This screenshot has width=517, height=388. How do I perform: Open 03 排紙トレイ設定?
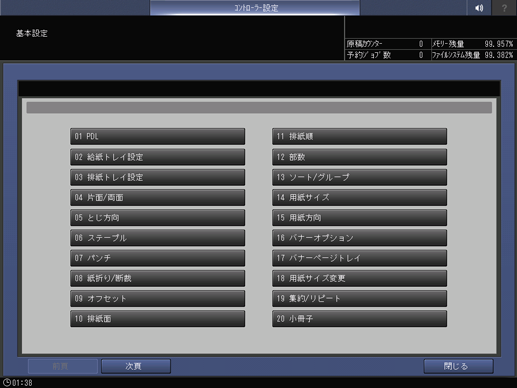[158, 177]
